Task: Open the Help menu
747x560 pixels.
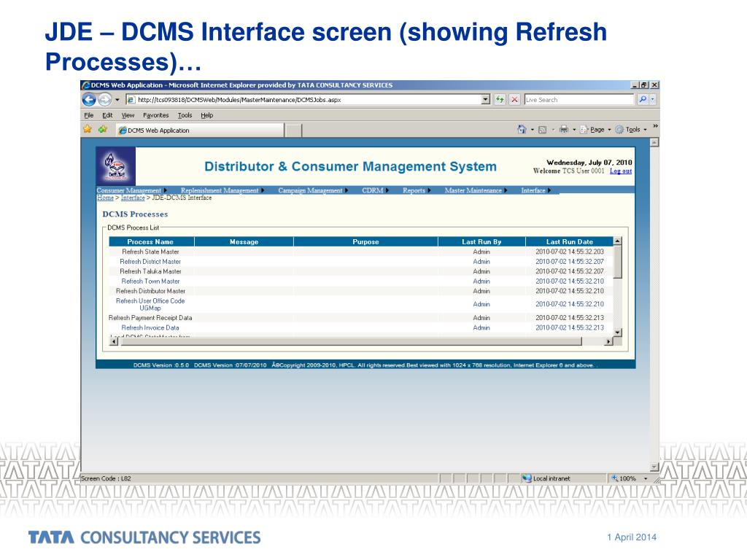Action: [x=206, y=115]
